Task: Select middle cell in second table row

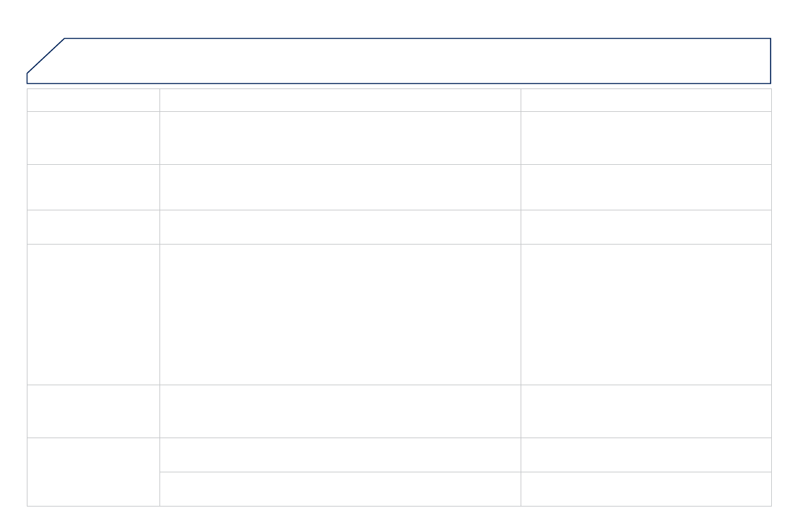Action: pos(340,137)
